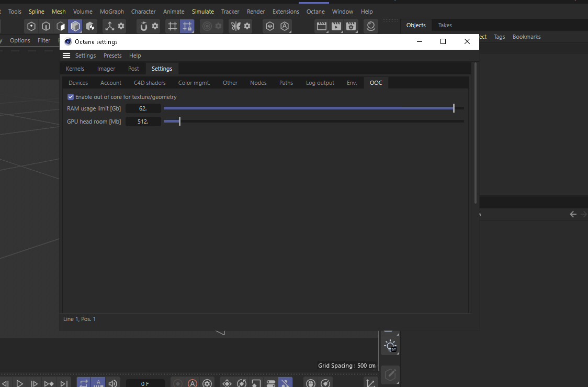Click back arrow in Attributes panel
Image resolution: width=588 pixels, height=387 pixels.
tap(573, 214)
